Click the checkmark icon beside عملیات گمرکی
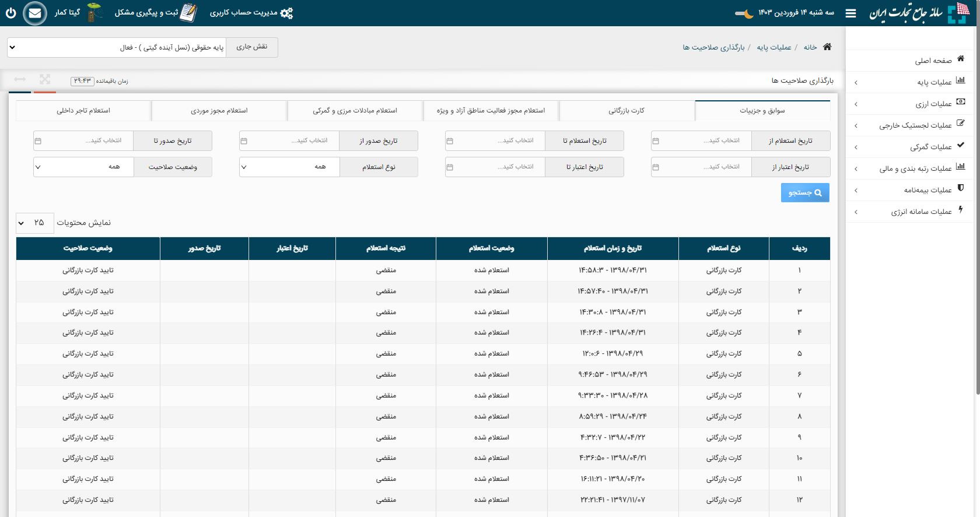Screen dimensions: 980x517 (x=961, y=145)
